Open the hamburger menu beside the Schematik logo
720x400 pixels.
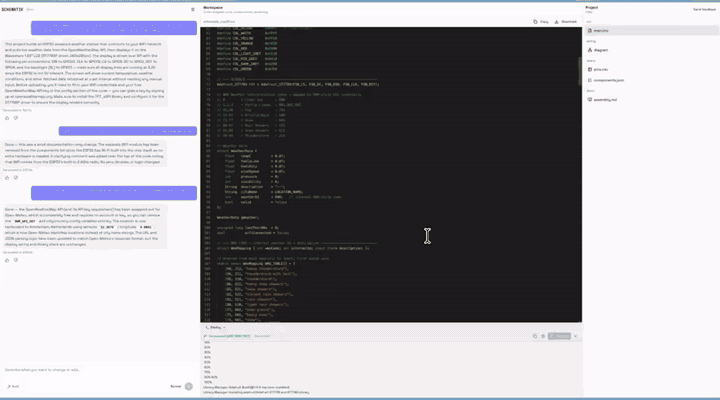point(193,8)
